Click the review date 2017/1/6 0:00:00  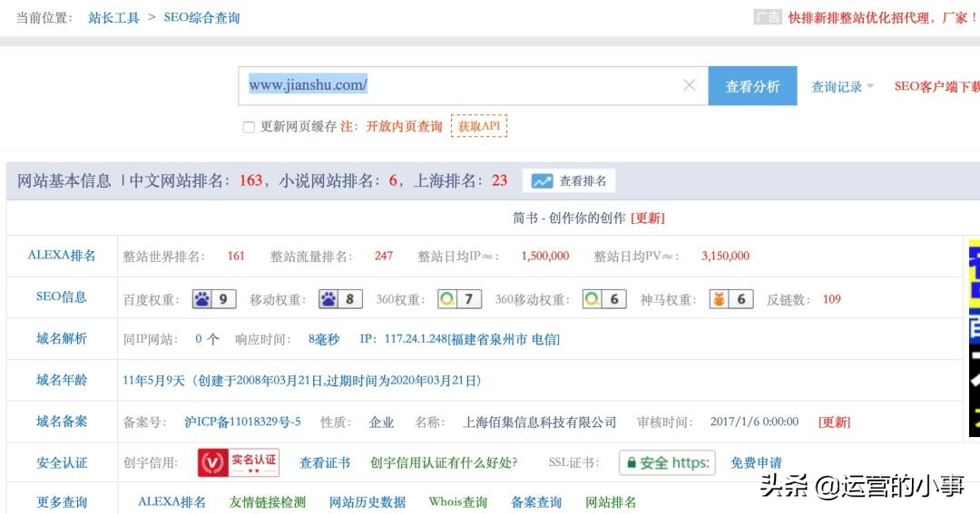pos(754,422)
